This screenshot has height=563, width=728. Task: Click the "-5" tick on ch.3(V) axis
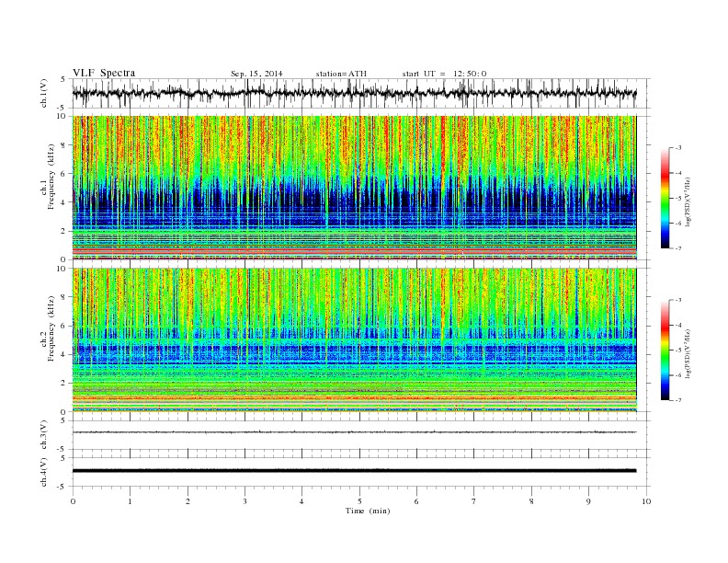point(63,450)
